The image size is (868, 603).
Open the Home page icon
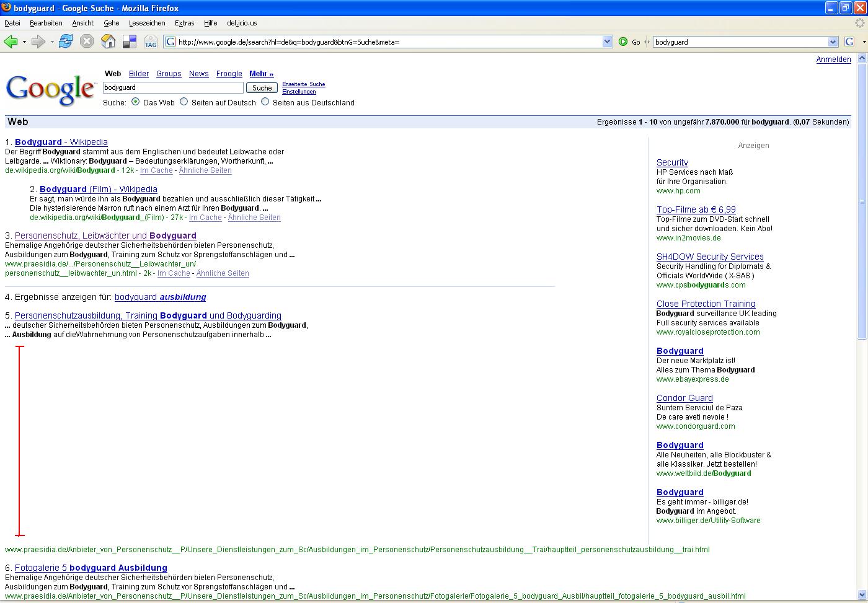point(108,42)
